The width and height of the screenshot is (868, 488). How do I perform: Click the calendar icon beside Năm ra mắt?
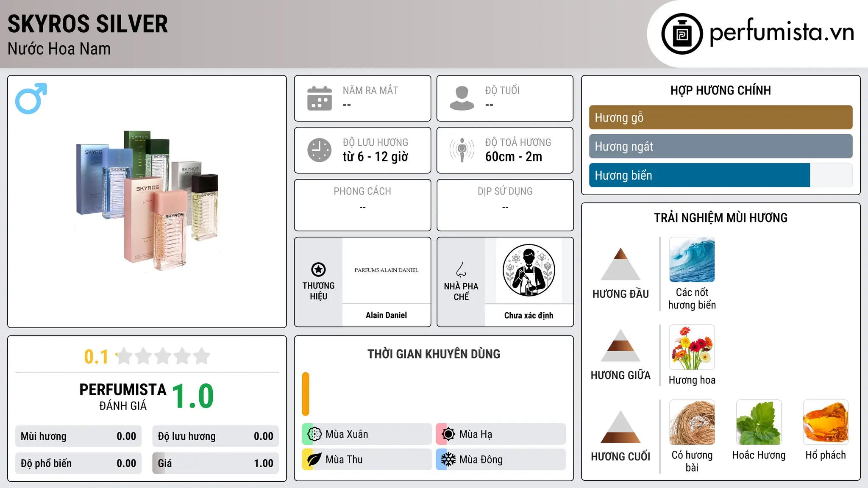[x=320, y=98]
